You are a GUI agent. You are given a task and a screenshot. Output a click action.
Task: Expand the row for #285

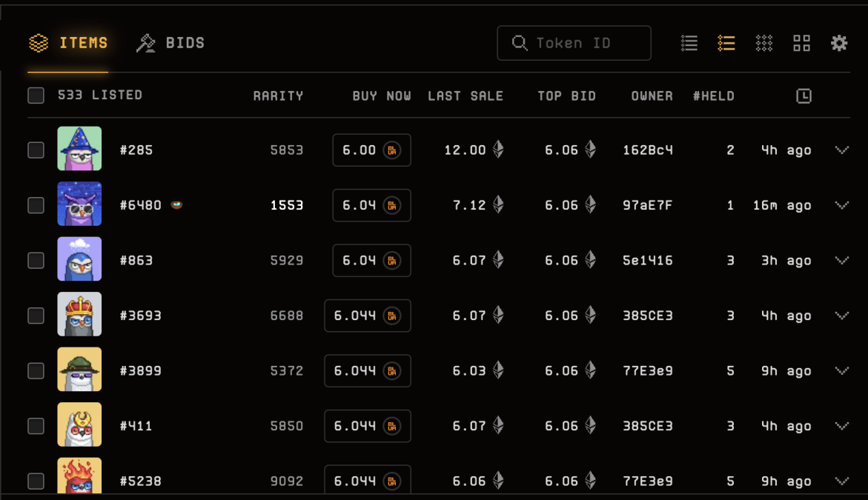point(842,150)
